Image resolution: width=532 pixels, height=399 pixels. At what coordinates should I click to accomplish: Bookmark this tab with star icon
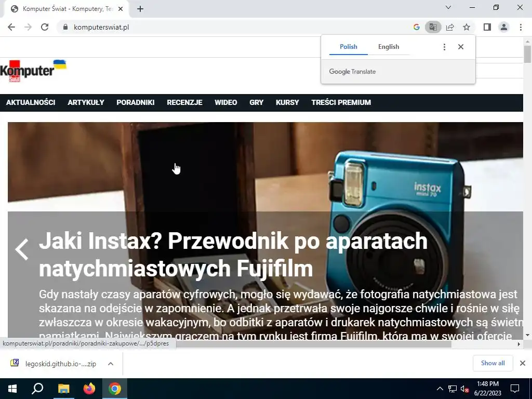(x=467, y=27)
